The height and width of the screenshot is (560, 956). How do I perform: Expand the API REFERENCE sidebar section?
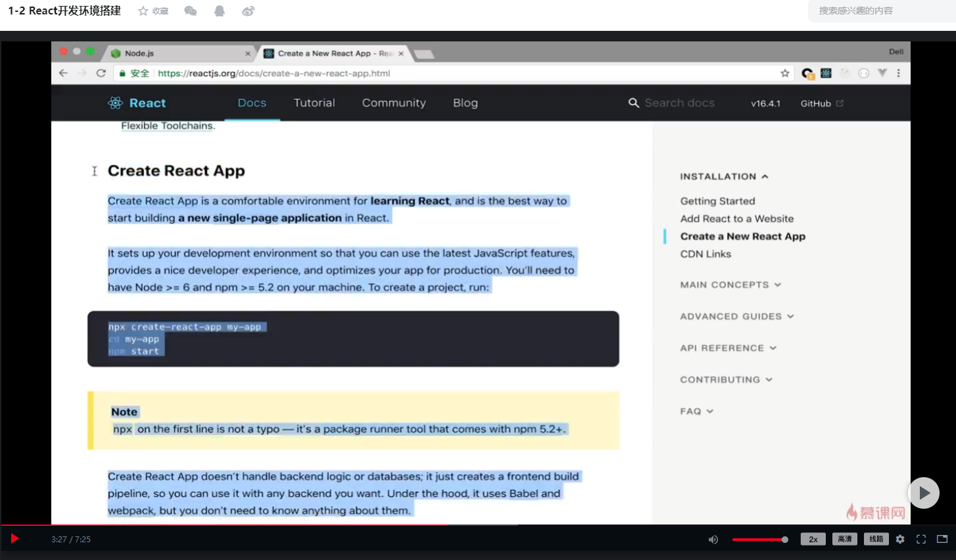729,348
